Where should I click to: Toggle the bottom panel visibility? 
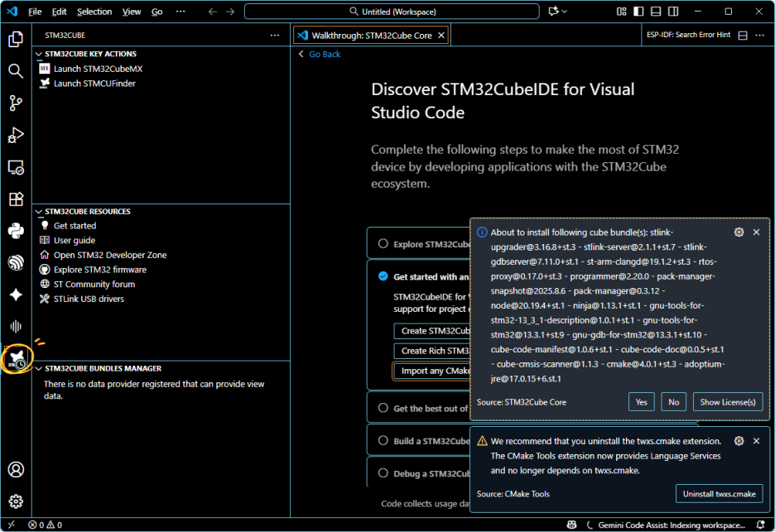[656, 12]
